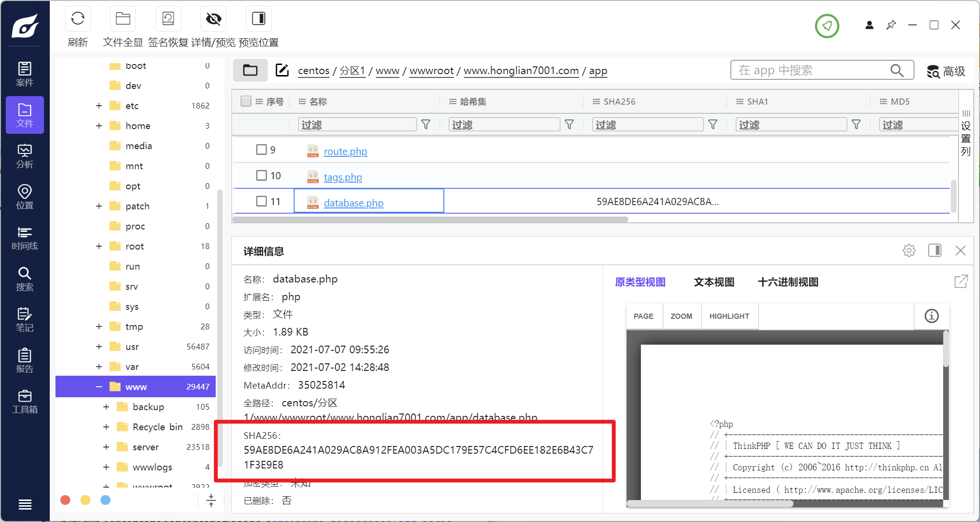Expand the tmp folder
Screen dimensions: 980x522
tap(99, 326)
